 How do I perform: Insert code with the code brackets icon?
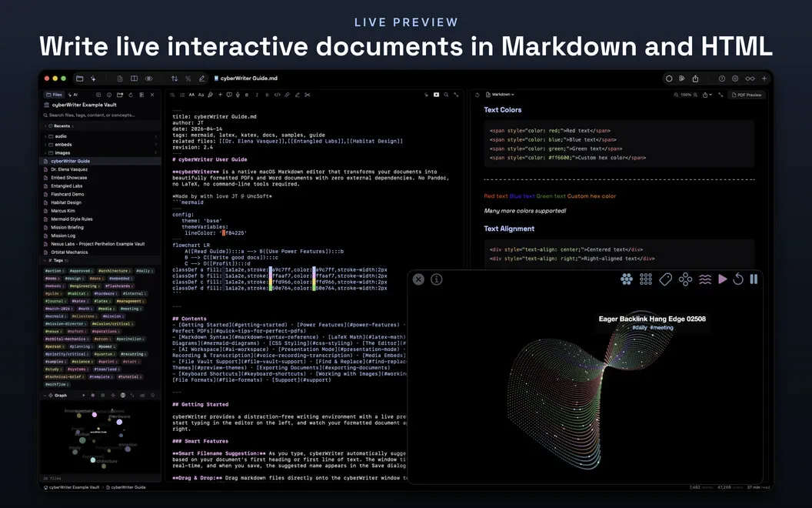pyautogui.click(x=277, y=95)
